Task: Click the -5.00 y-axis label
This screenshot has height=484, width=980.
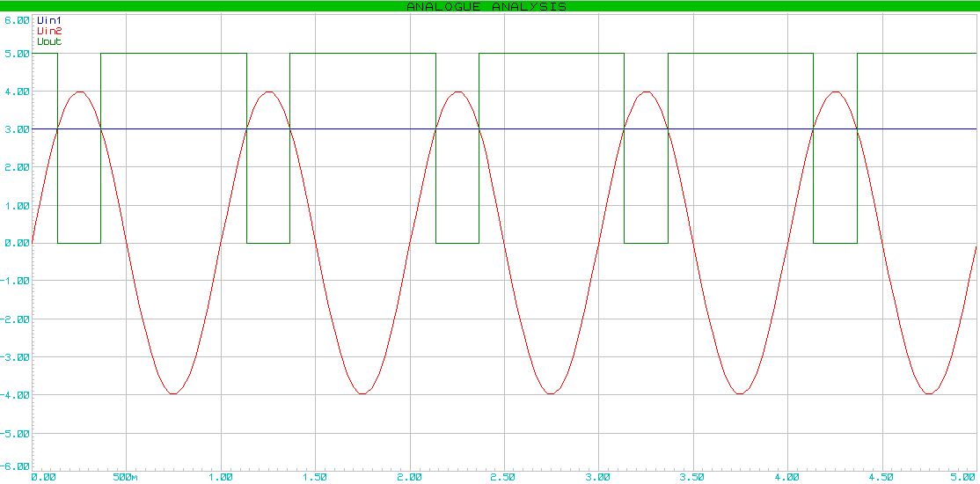Action: pyautogui.click(x=15, y=433)
